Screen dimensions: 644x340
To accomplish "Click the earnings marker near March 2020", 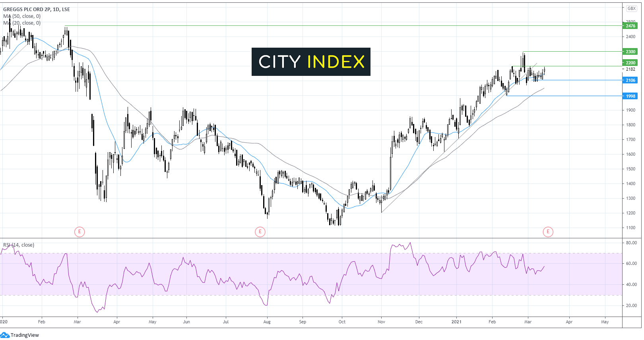I will tap(80, 232).
